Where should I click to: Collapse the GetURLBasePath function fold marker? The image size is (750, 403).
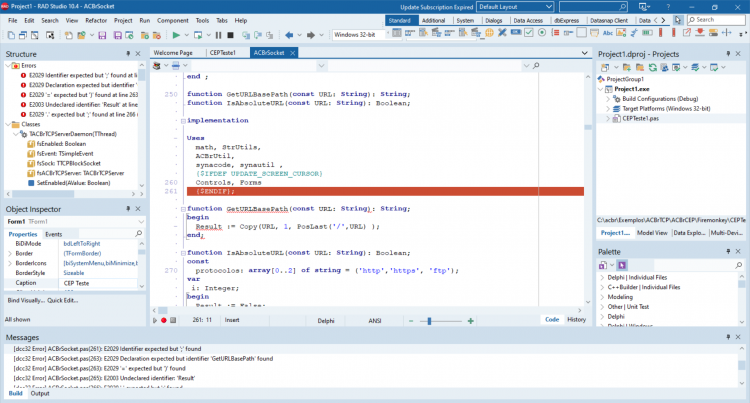click(183, 209)
